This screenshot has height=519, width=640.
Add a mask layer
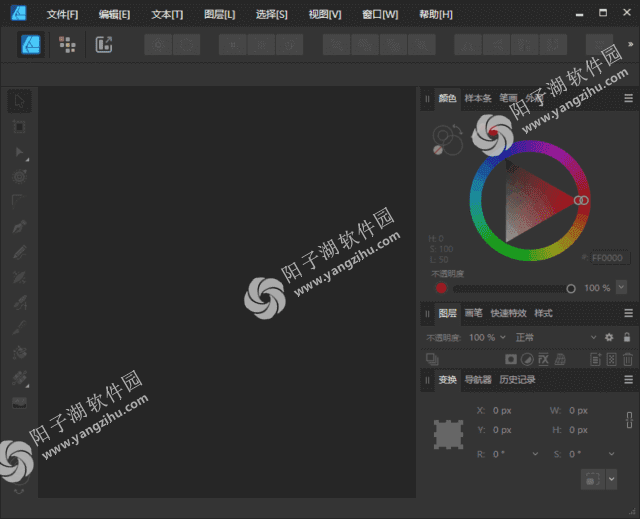pos(511,359)
